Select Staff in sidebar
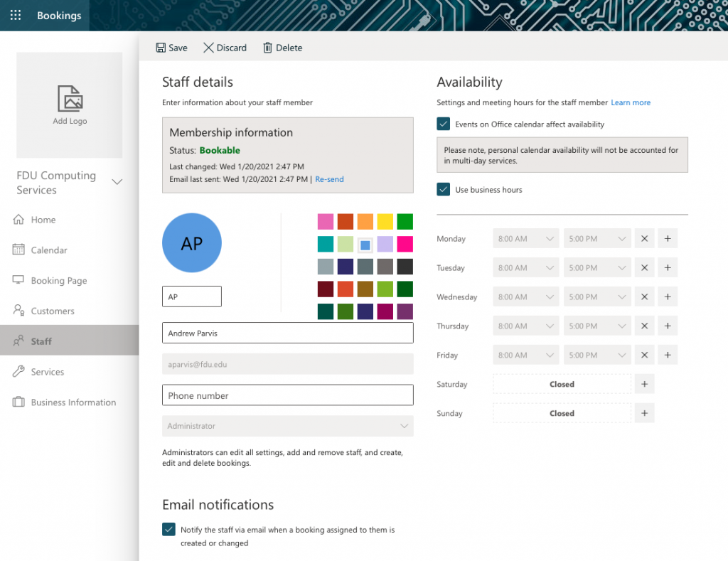This screenshot has width=728, height=561. point(70,341)
